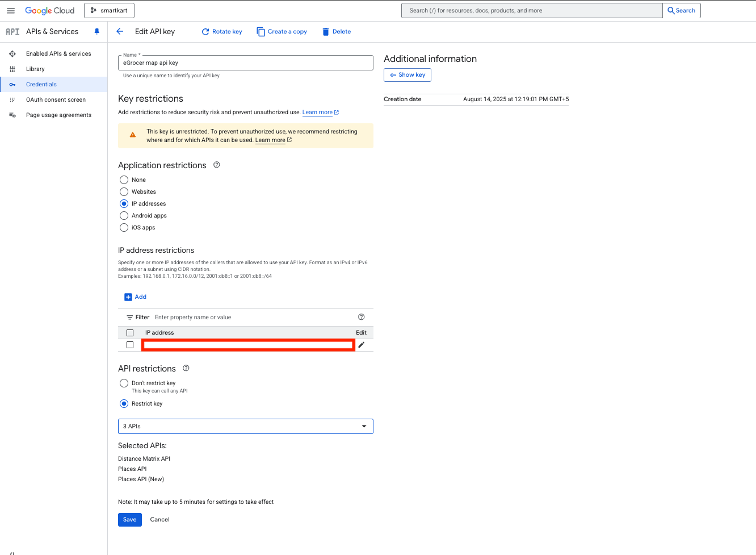Click Places API (New) text

pyautogui.click(x=141, y=479)
